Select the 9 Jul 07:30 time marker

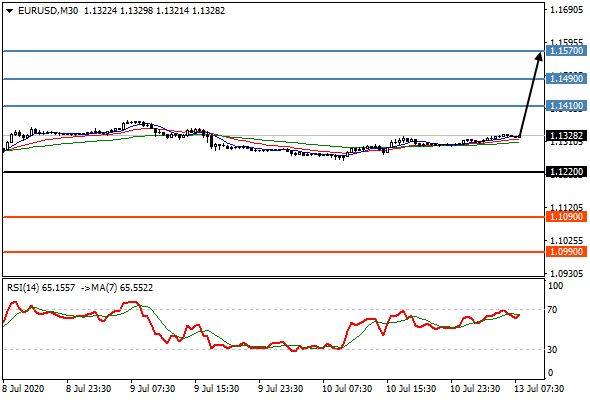152,389
